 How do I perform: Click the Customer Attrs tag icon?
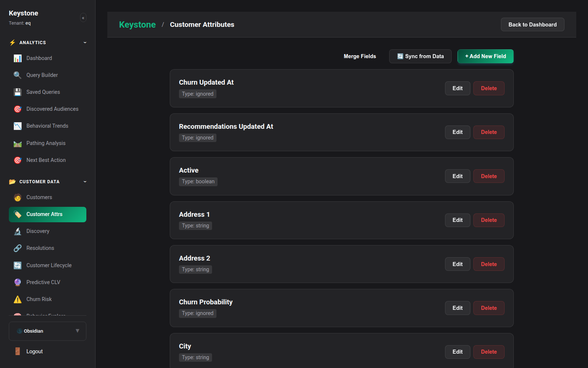[x=18, y=214]
